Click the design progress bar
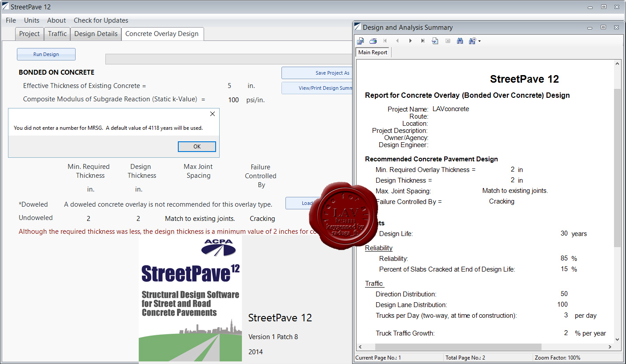Image resolution: width=626 pixels, height=364 pixels. click(229, 59)
